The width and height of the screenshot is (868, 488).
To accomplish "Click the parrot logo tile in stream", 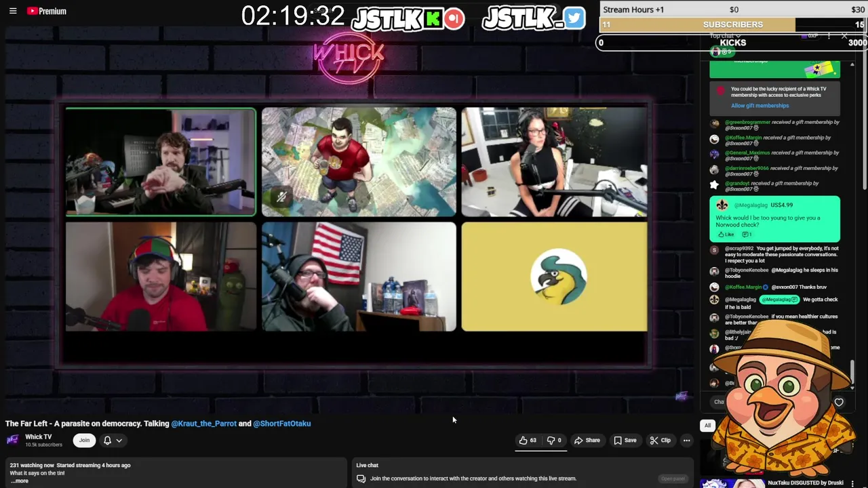I will coord(555,277).
